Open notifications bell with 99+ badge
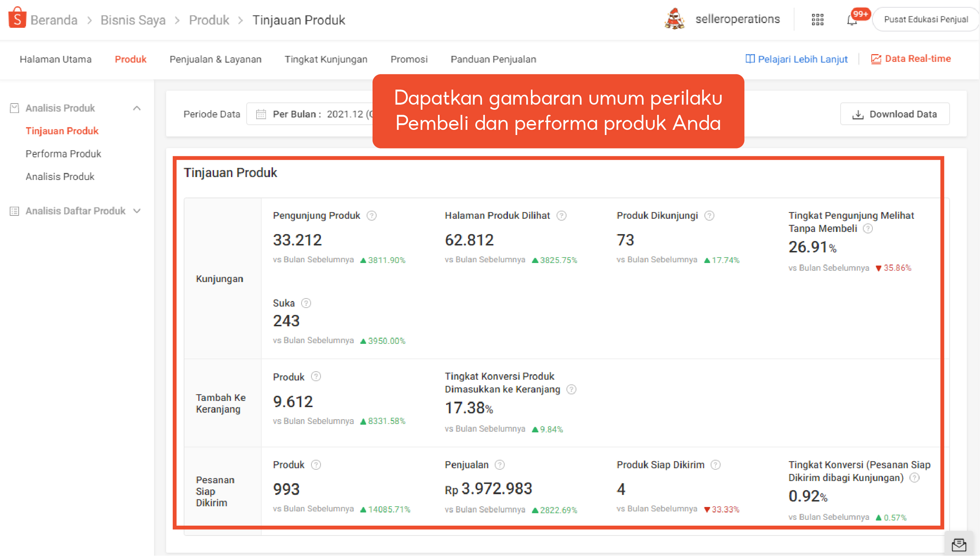The width and height of the screenshot is (980, 556). 851,20
